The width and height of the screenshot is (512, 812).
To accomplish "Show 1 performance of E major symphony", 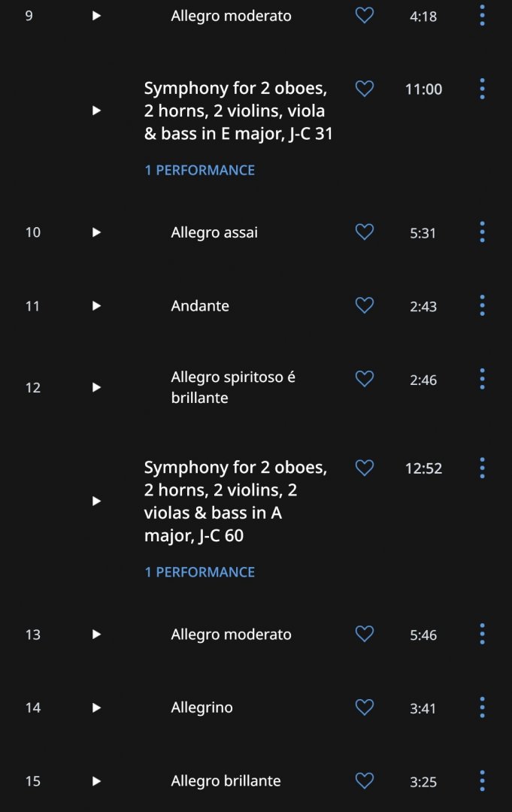I will pos(199,170).
